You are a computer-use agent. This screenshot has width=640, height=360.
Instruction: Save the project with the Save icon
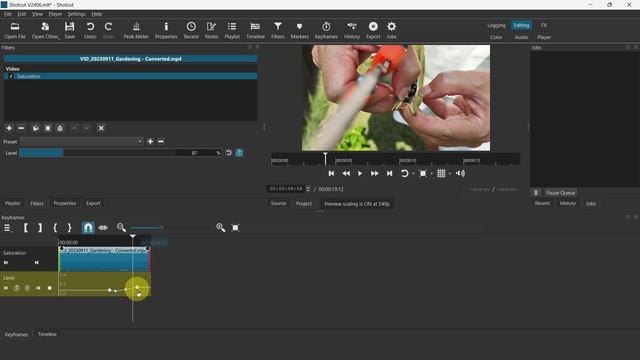[69, 31]
